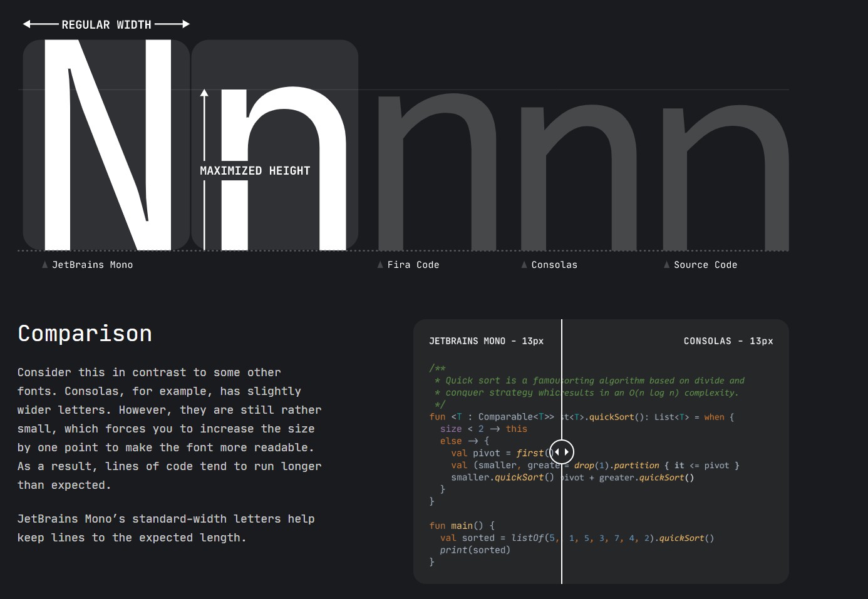This screenshot has width=868, height=599.
Task: Click the 'else → {' code line
Action: (x=465, y=441)
